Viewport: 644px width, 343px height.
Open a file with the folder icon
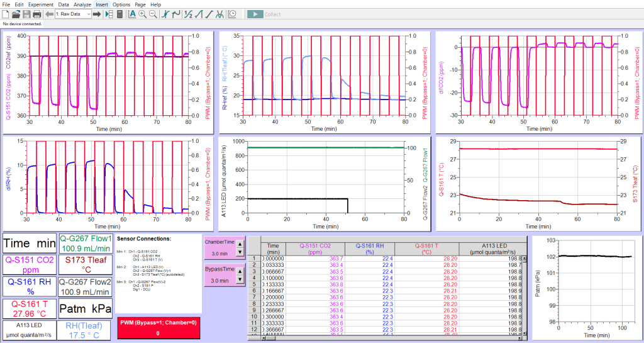coord(16,14)
